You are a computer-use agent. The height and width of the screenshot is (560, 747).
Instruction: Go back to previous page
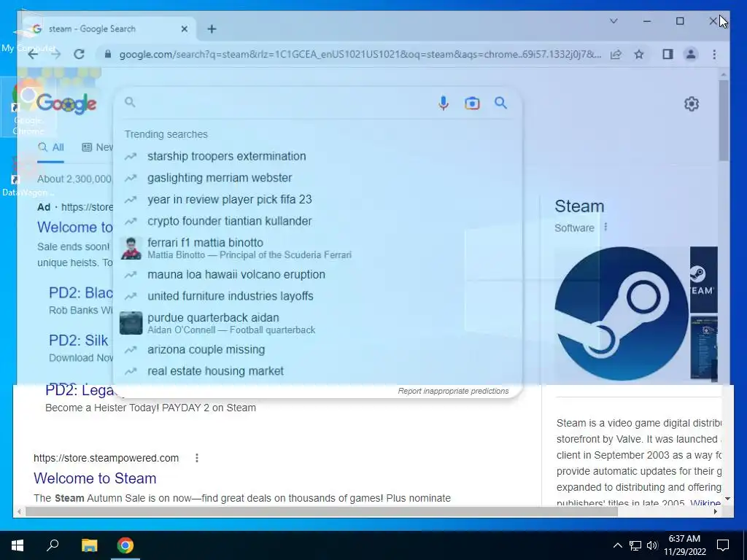pos(32,54)
